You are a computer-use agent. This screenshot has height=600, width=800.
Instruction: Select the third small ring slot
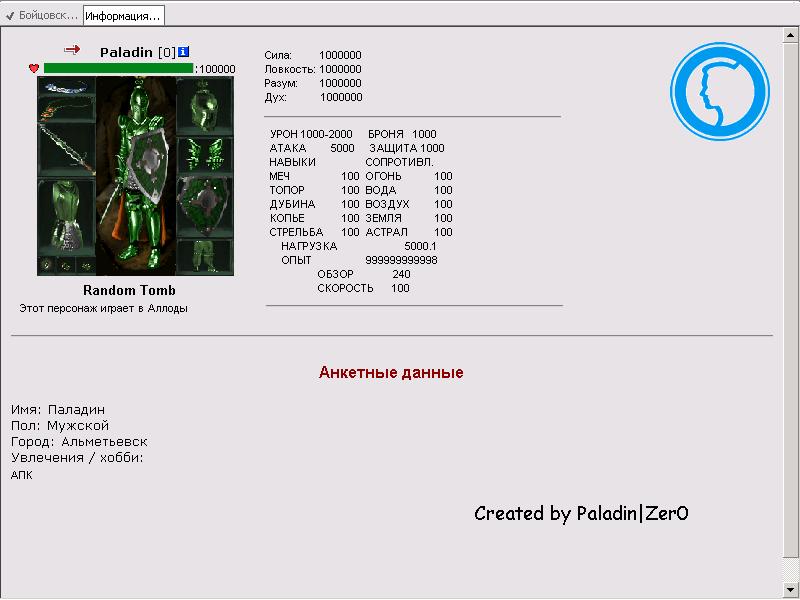(86, 265)
